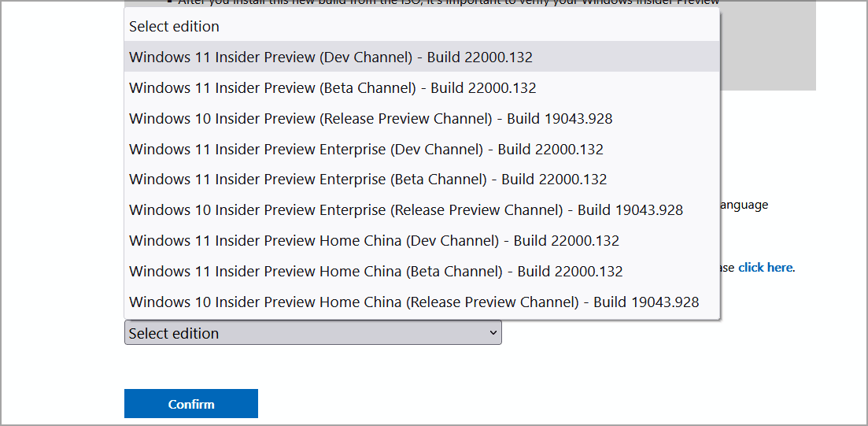Select the last entry with Build 19043.928

tap(645, 302)
